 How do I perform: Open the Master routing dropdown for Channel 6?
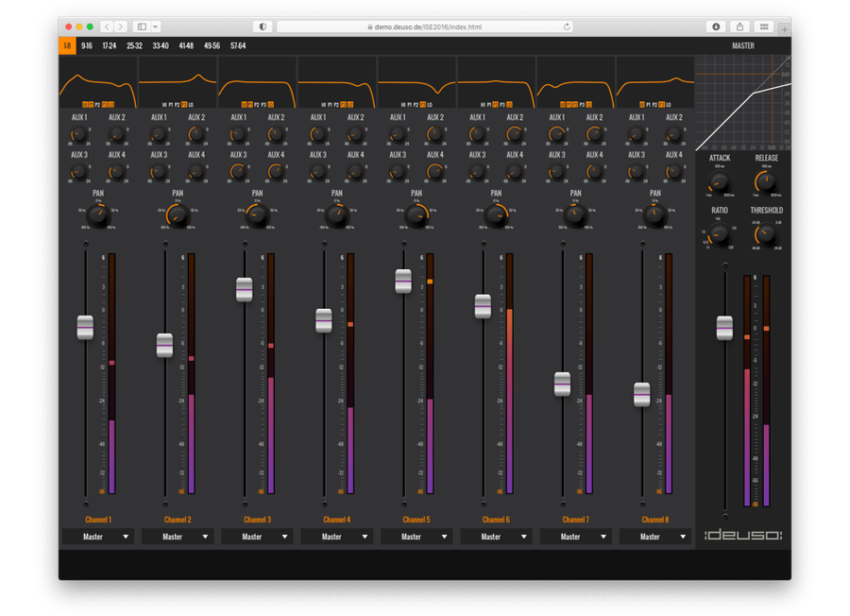(496, 537)
